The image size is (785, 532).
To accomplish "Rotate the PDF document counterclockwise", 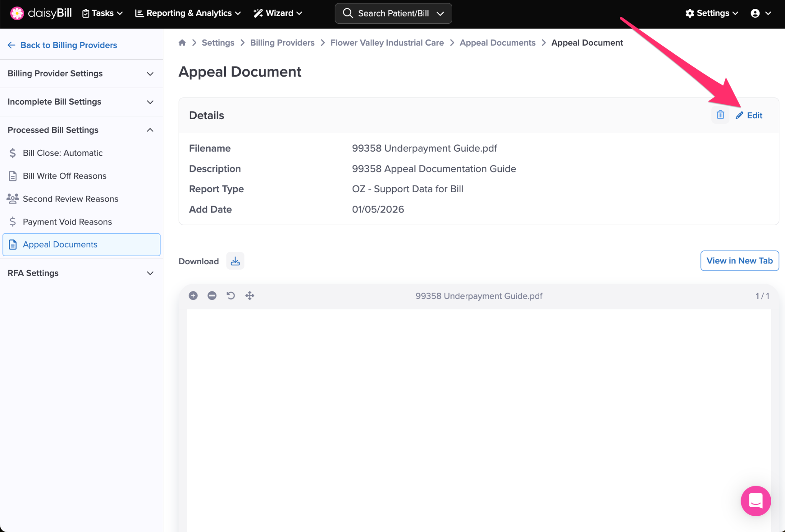I will pyautogui.click(x=231, y=296).
